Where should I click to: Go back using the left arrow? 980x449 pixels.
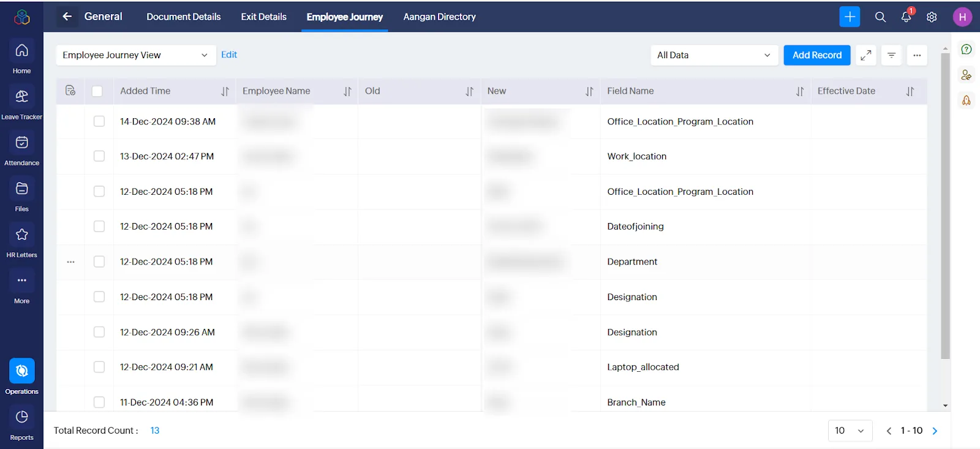[67, 17]
